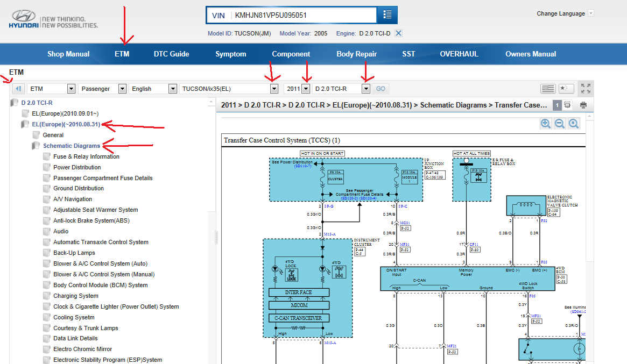Collapse the ETM navigation panel
The width and height of the screenshot is (627, 364).
(x=18, y=89)
